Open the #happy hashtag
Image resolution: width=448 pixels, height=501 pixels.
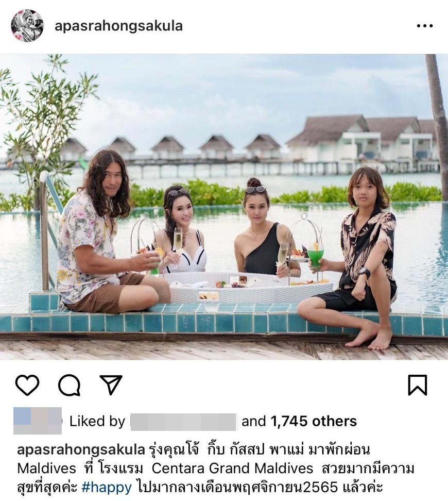(106, 487)
